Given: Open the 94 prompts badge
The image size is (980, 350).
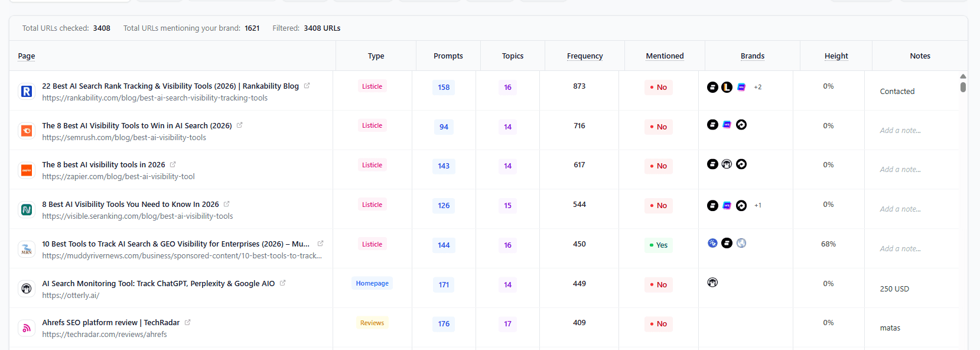Looking at the screenshot, I should [x=444, y=127].
